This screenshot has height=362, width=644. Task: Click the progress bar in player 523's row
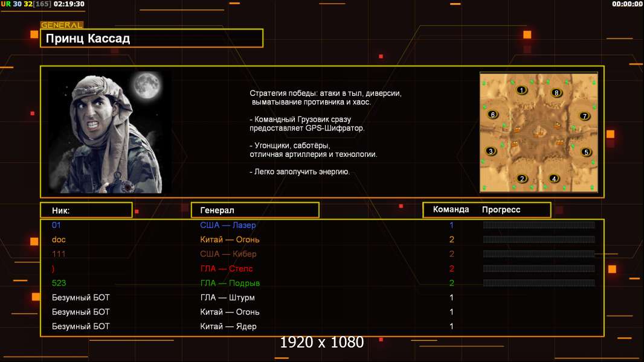point(538,283)
